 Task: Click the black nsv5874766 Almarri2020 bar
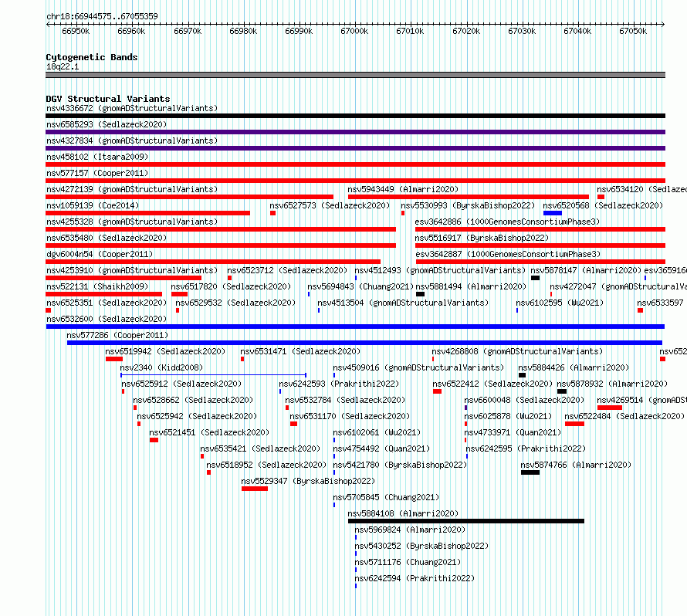coord(530,472)
